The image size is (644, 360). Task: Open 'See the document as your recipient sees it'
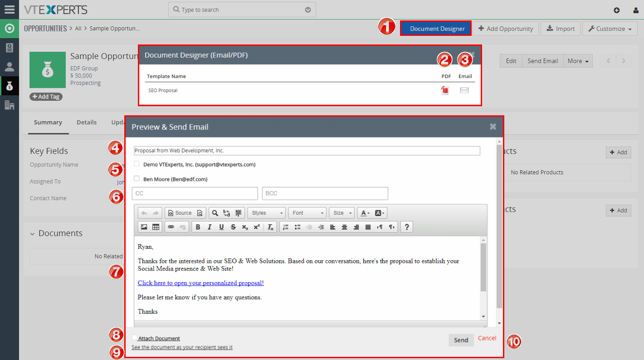coord(182,347)
